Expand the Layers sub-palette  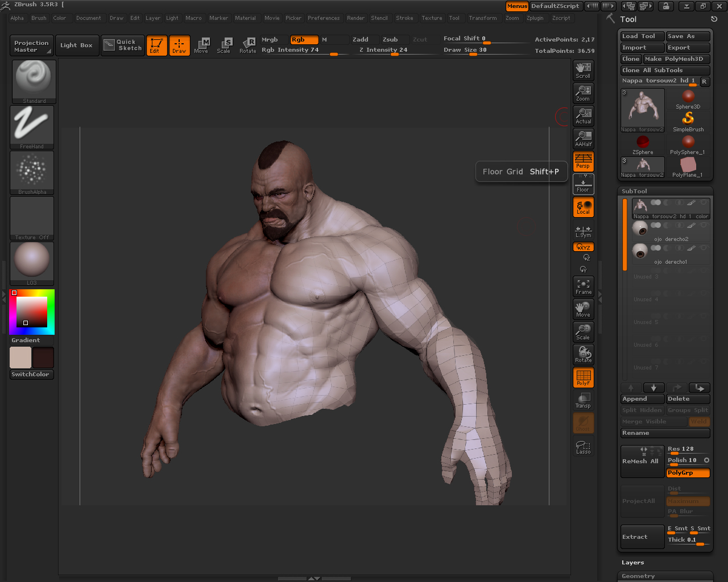[x=633, y=563]
